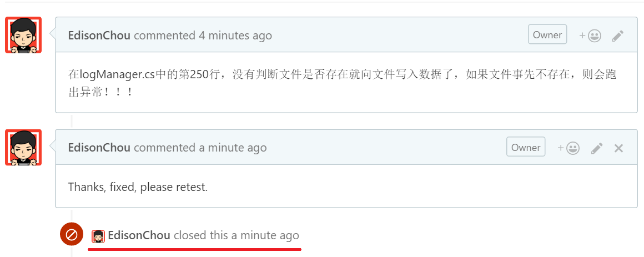Open EdisonChou profile from second comment header
This screenshot has width=644, height=257.
99,148
